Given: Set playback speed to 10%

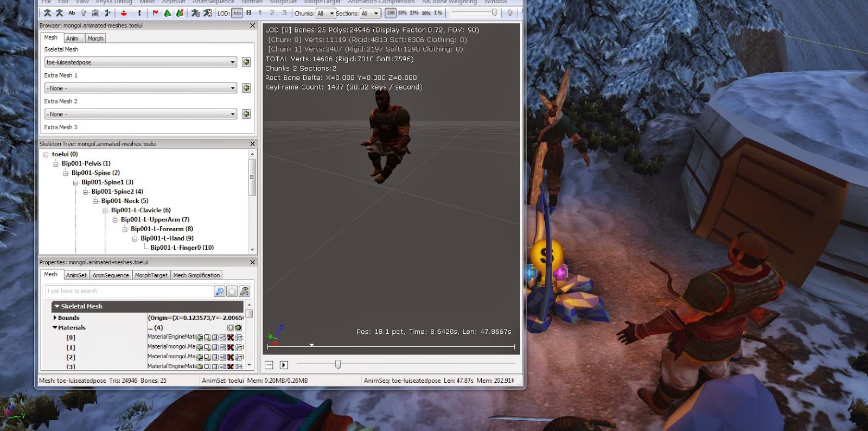Looking at the screenshot, I should 426,13.
